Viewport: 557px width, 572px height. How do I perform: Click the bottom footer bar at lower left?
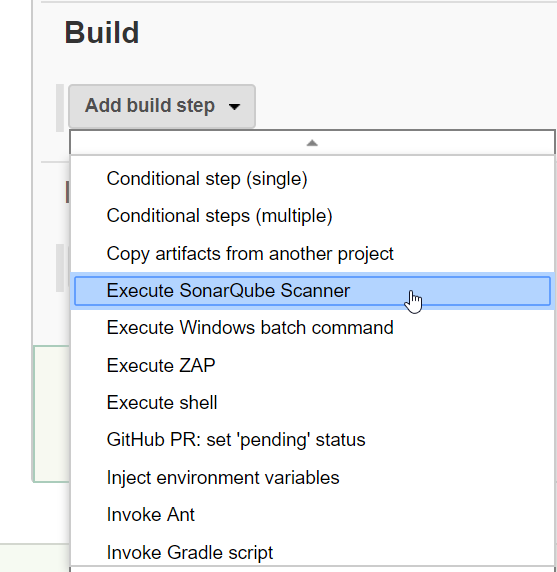[35, 558]
